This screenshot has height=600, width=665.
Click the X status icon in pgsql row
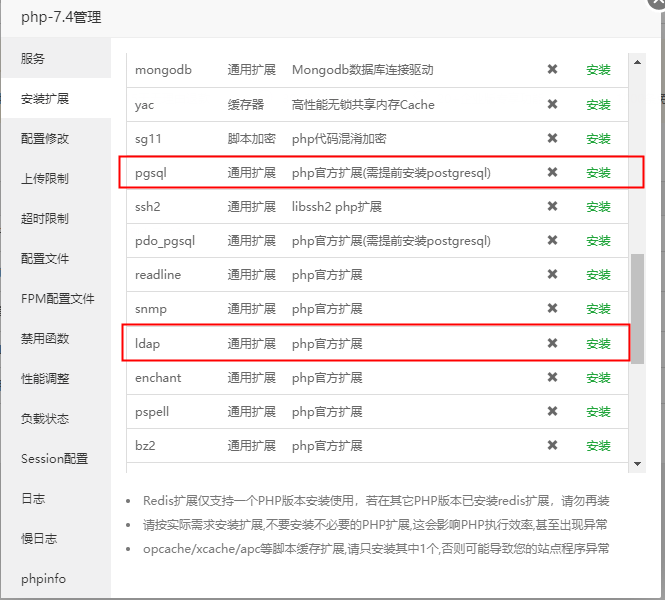(x=552, y=173)
